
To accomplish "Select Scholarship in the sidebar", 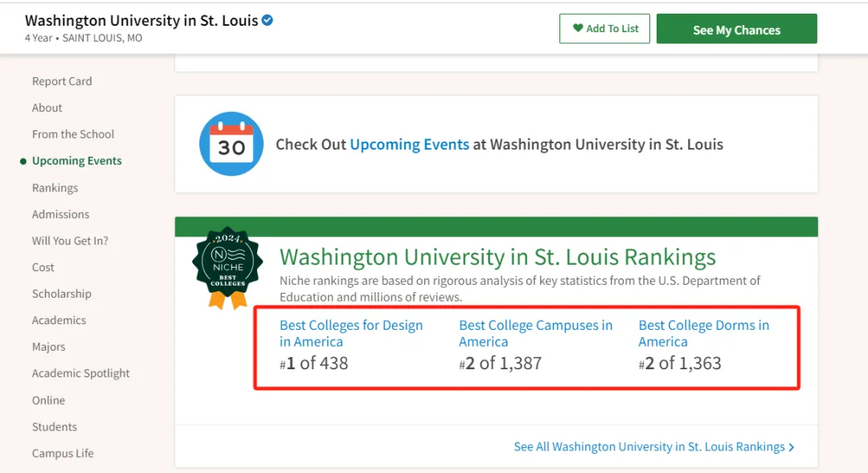I will [61, 294].
